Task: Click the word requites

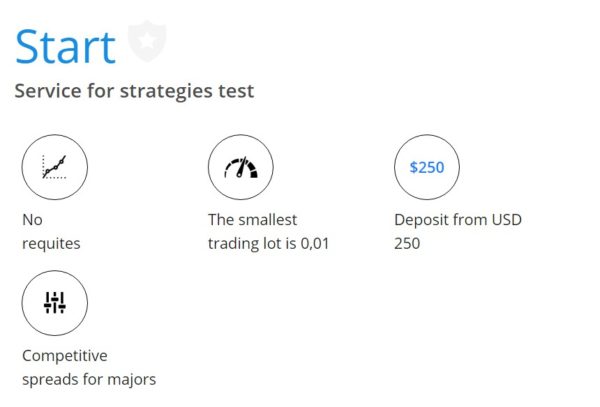Action: click(x=51, y=244)
